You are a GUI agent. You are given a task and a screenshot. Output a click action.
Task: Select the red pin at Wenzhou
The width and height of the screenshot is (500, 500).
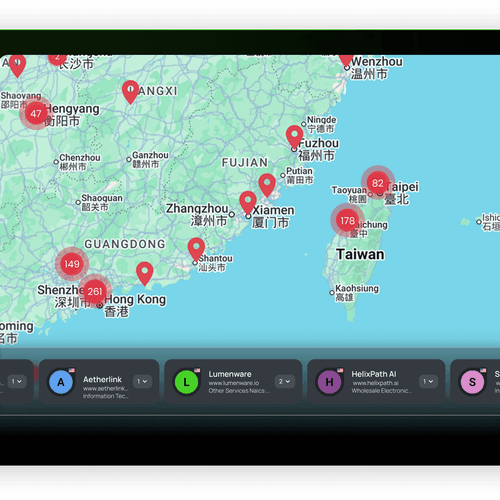click(x=346, y=61)
